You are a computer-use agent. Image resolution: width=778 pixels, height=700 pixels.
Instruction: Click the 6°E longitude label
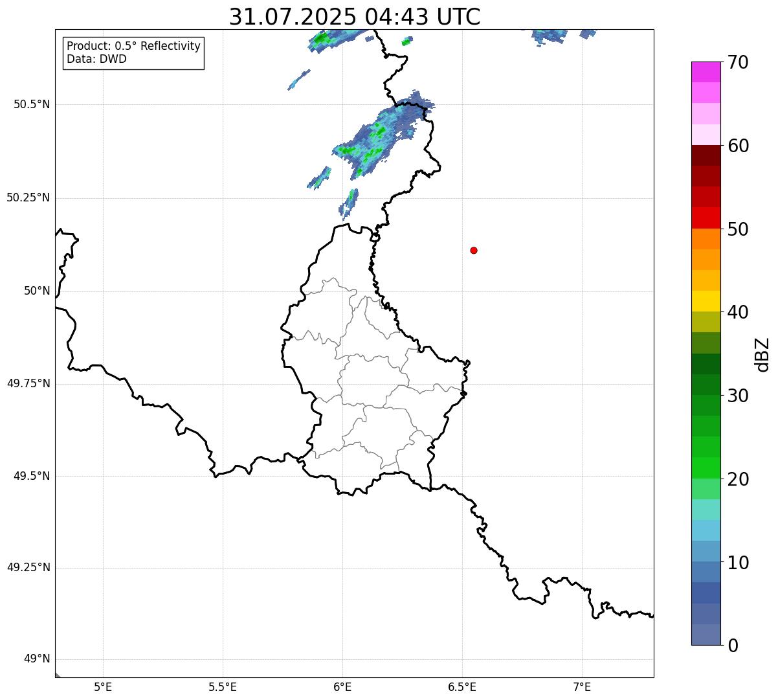pos(342,686)
